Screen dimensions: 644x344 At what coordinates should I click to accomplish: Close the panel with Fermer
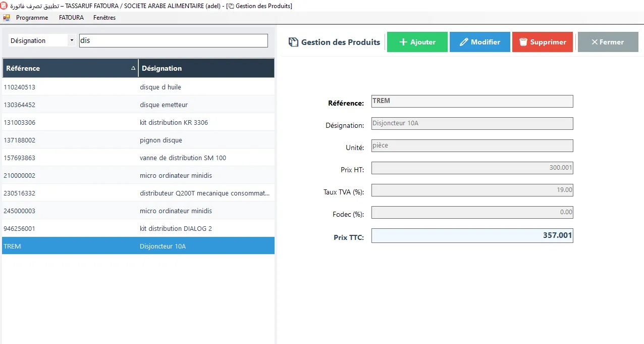pos(608,42)
